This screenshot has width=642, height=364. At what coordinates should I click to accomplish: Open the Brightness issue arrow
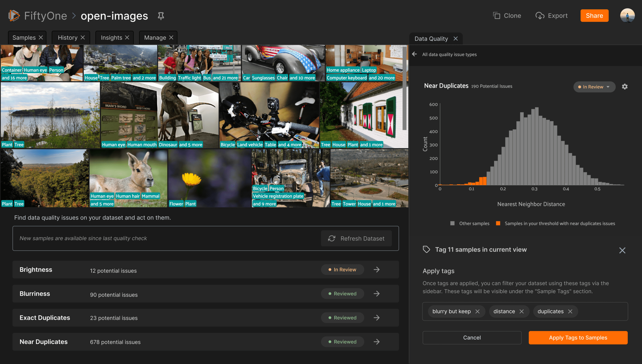(x=376, y=269)
